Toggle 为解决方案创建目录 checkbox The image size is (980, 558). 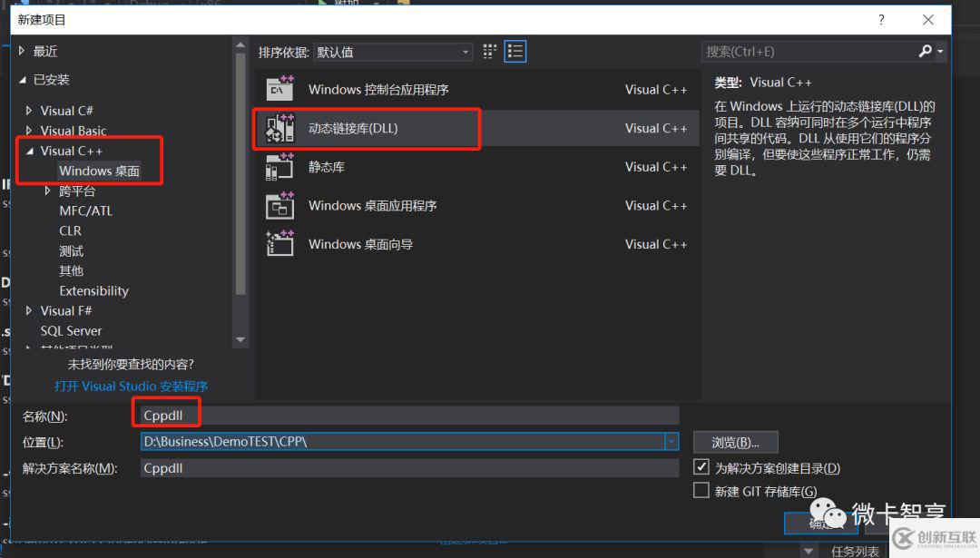coord(701,466)
